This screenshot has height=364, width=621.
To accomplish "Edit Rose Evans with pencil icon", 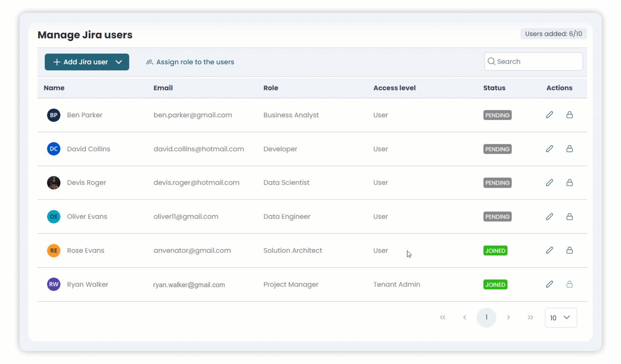I will click(x=549, y=250).
